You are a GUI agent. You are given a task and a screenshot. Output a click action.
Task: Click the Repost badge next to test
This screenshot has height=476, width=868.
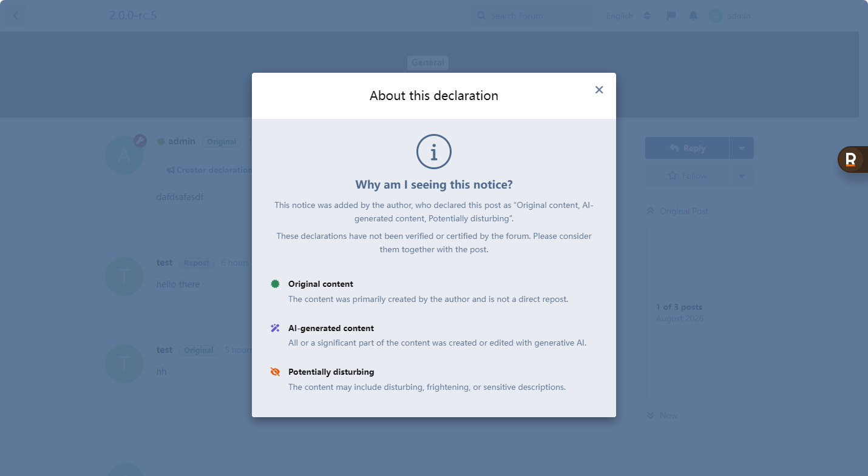coord(197,263)
